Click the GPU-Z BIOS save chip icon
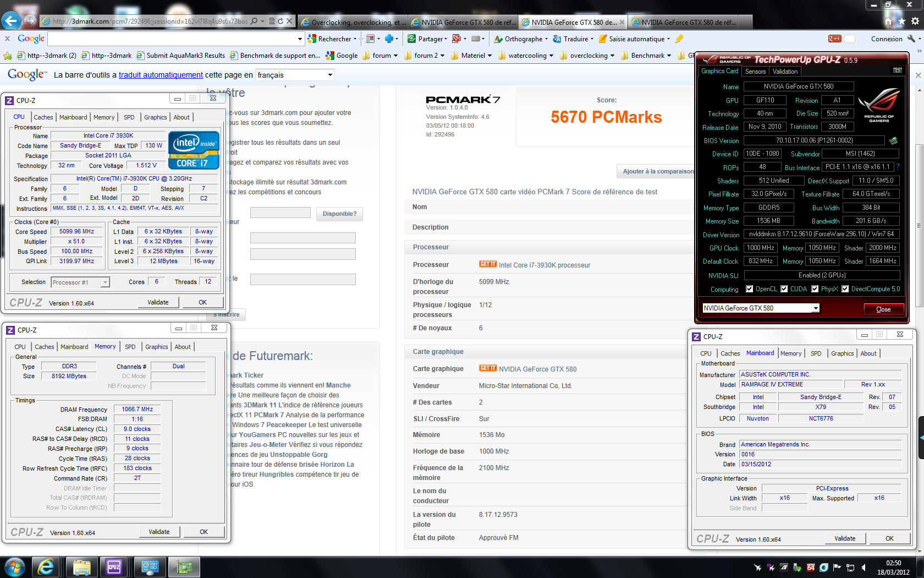The width and height of the screenshot is (924, 578). [x=893, y=140]
